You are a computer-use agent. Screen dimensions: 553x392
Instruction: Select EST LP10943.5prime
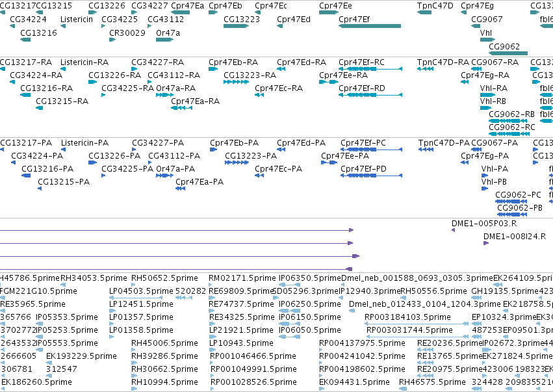point(211,350)
